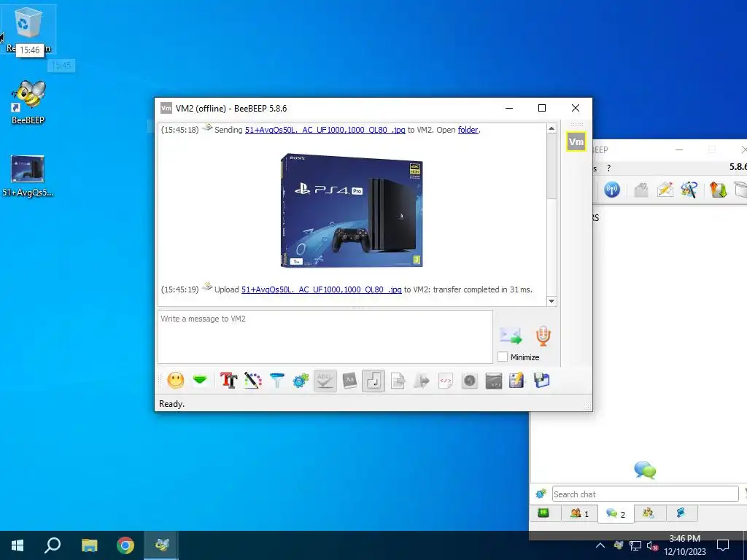Switch to blue pin tab in main window
The height and width of the screenshot is (560, 747).
[681, 513]
